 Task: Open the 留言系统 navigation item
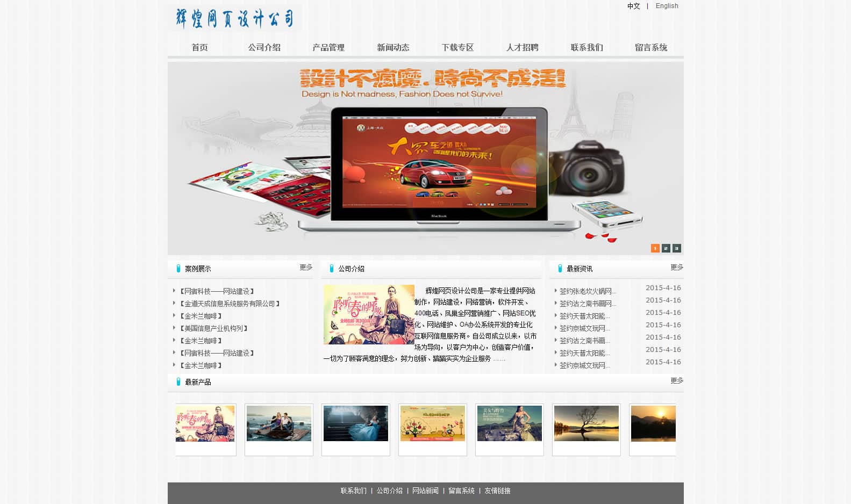click(651, 47)
